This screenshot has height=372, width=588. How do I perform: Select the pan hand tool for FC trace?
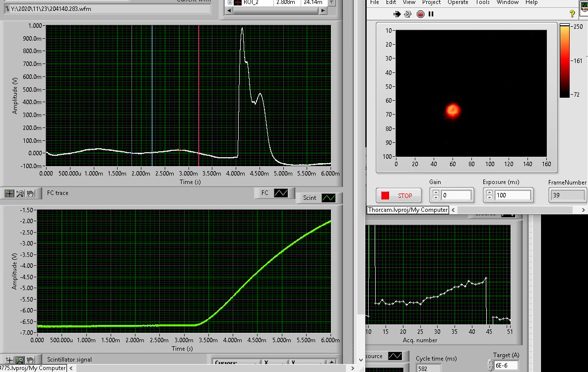pyautogui.click(x=30, y=193)
